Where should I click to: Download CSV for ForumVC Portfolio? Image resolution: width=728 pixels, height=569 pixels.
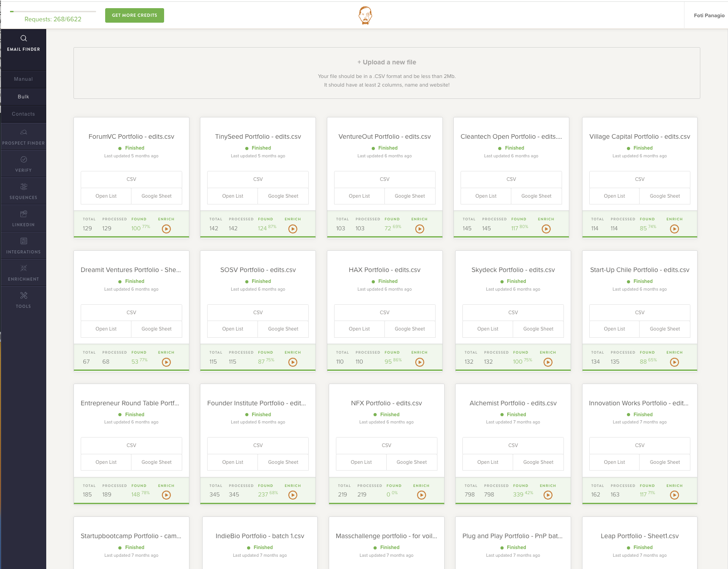(x=131, y=179)
